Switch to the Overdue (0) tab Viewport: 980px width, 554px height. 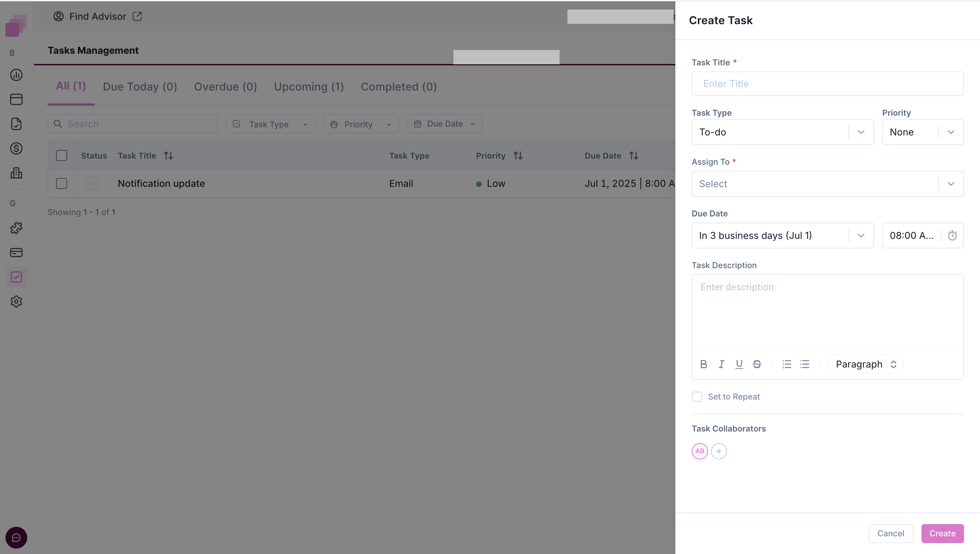coord(225,87)
